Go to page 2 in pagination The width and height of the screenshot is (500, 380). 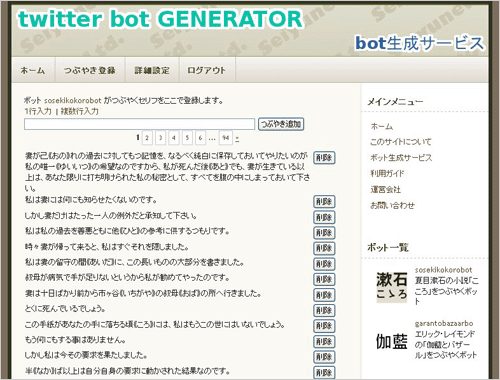[147, 138]
